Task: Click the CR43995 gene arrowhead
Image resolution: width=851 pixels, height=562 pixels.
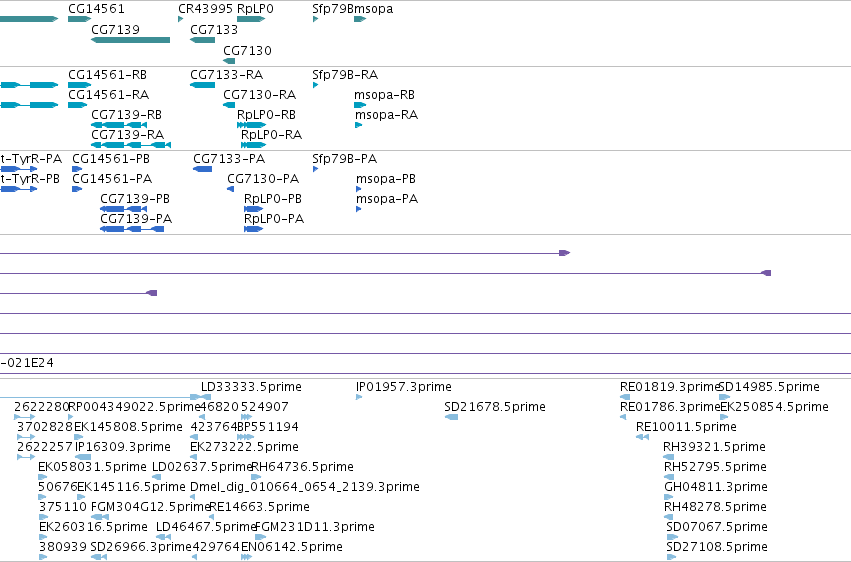Action: (x=181, y=19)
